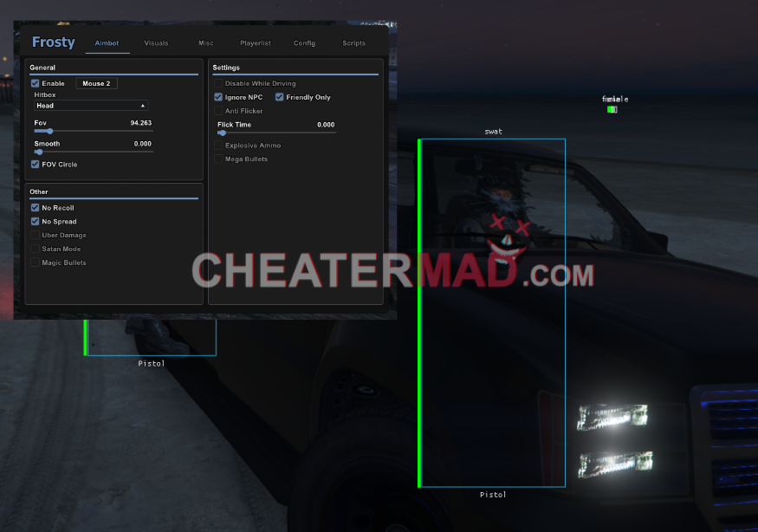Image resolution: width=758 pixels, height=532 pixels.
Task: Enable Mega Bullets checkbox
Action: point(218,159)
